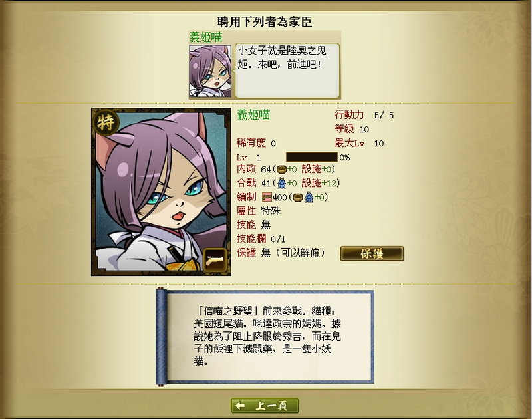Click the small 義姬喵 dialogue portrait
The image size is (532, 419).
point(210,71)
